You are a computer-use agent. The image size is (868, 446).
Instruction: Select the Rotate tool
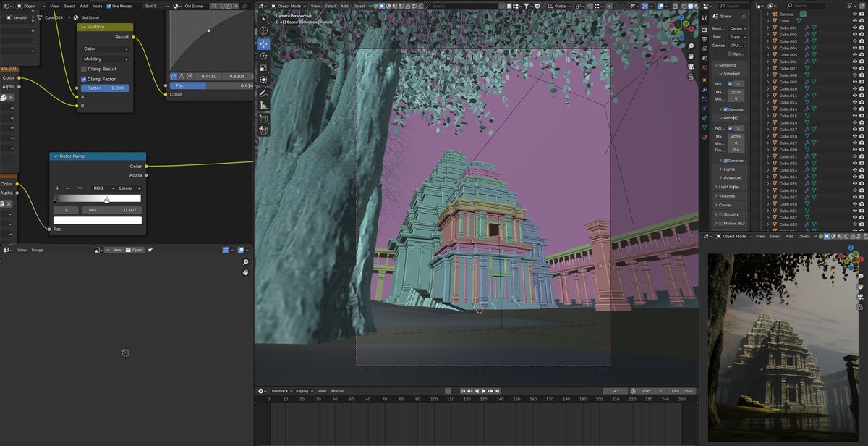click(263, 54)
